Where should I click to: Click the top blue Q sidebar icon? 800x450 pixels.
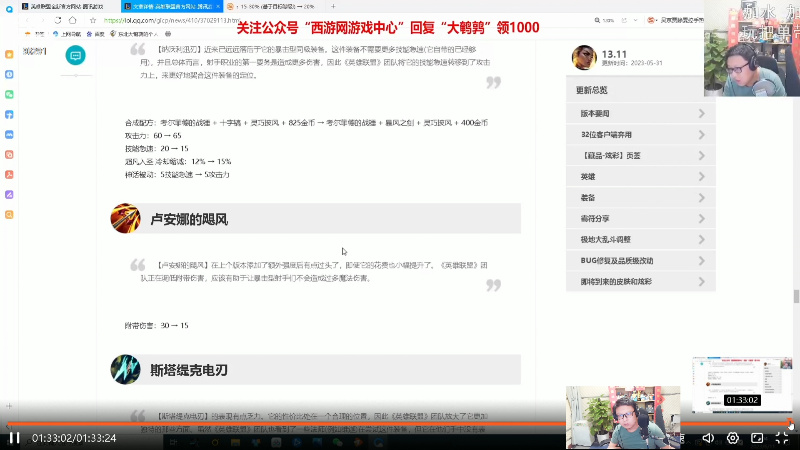[x=9, y=9]
